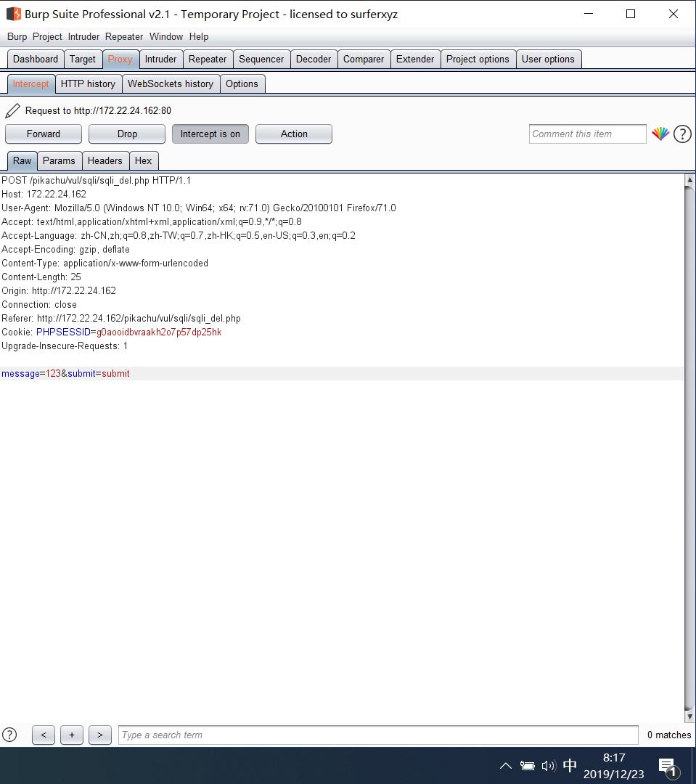Open the WebSockets history sub-tab
Image resolution: width=696 pixels, height=784 pixels.
(x=171, y=84)
